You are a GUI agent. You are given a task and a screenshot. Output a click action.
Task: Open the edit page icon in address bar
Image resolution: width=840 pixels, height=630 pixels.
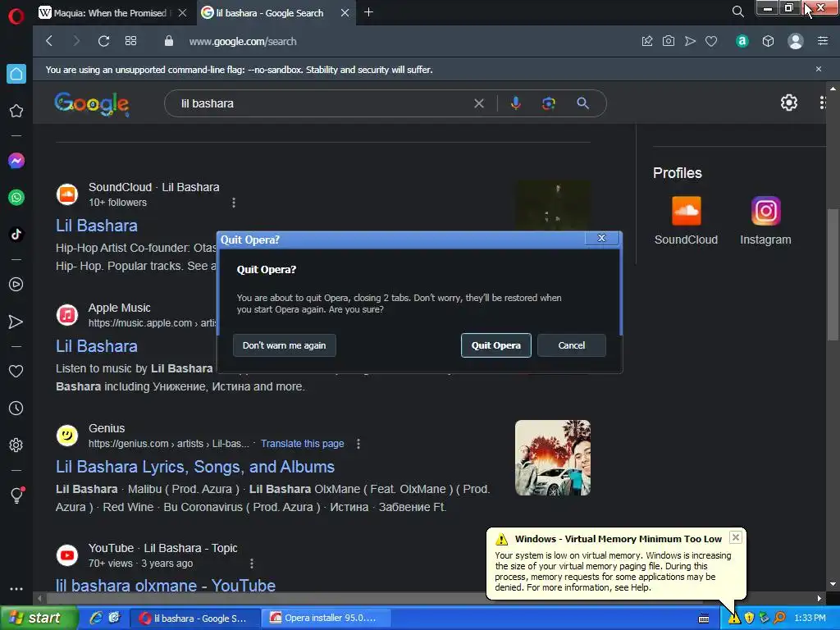coord(647,41)
